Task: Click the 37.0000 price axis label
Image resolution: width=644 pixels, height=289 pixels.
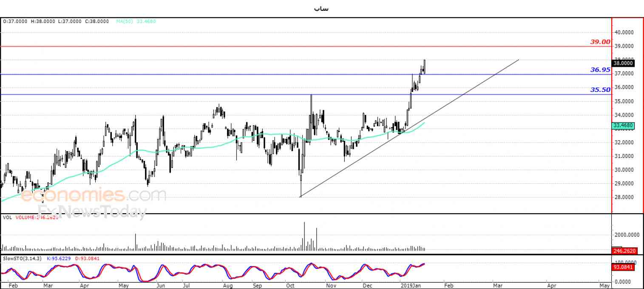Action: [624, 74]
